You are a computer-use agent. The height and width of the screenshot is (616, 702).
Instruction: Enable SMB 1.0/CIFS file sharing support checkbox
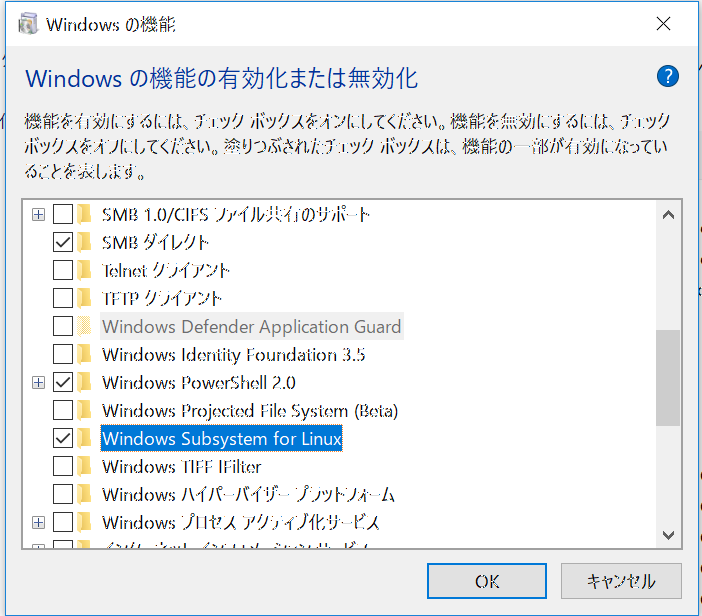tap(63, 214)
